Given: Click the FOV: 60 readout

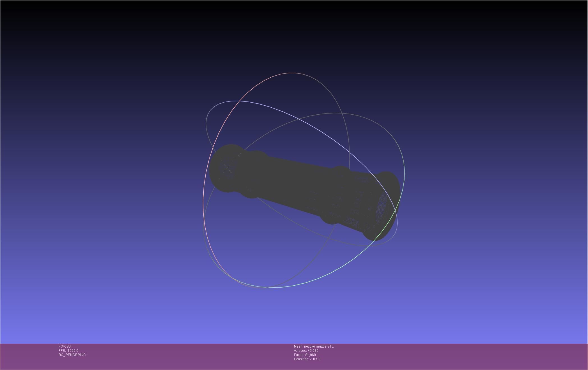Looking at the screenshot, I should tap(65, 346).
